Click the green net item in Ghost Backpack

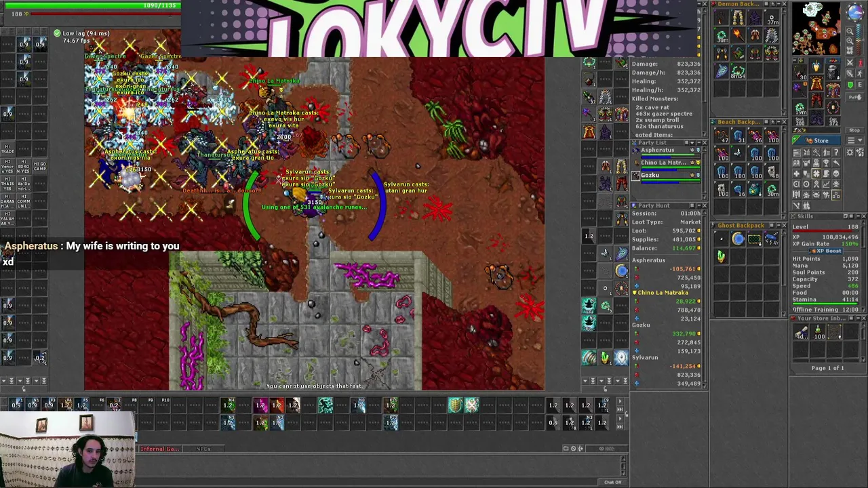click(754, 239)
